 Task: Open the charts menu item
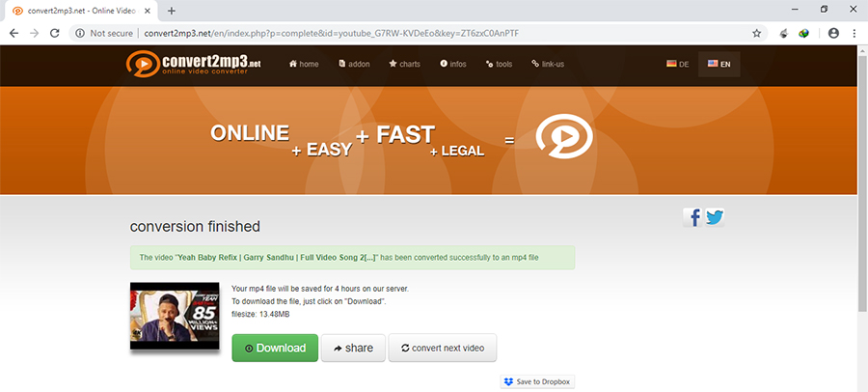pos(404,64)
